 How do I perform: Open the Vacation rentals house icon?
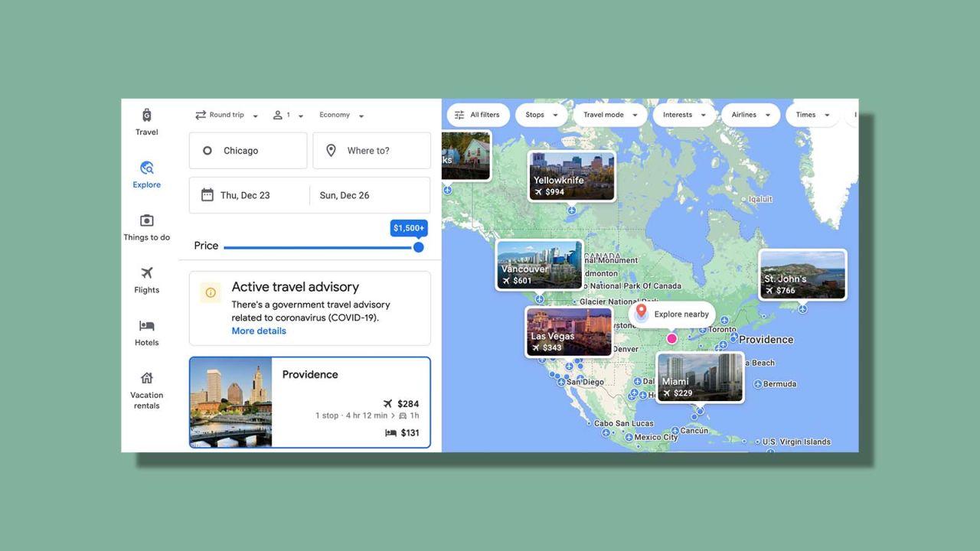146,378
